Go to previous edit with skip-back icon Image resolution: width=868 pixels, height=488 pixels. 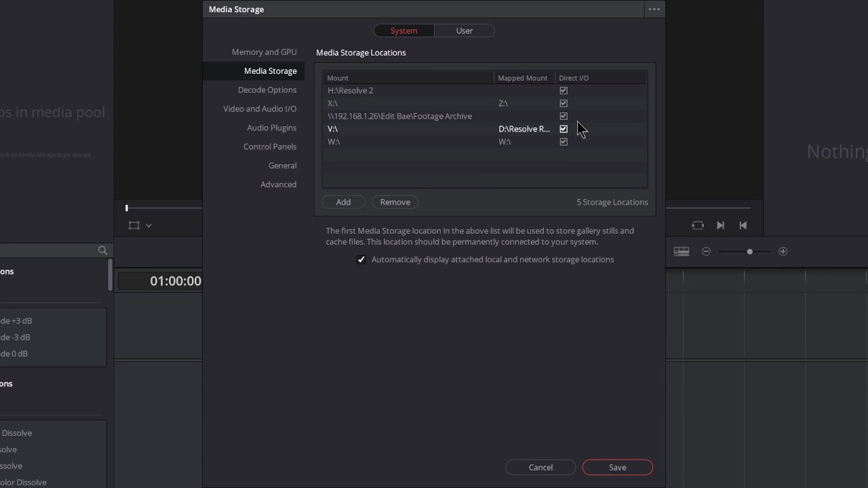[743, 226]
